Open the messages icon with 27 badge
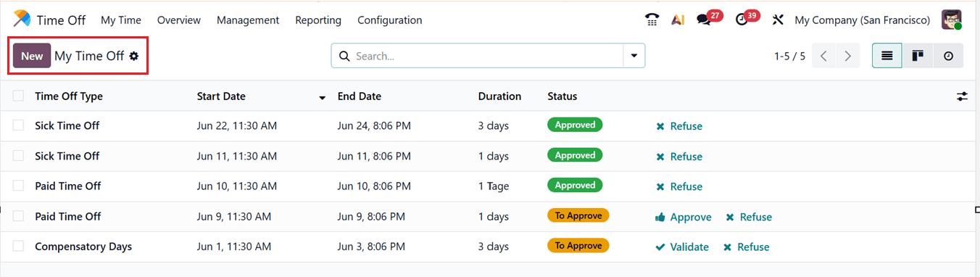Image resolution: width=980 pixels, height=277 pixels. [704, 20]
